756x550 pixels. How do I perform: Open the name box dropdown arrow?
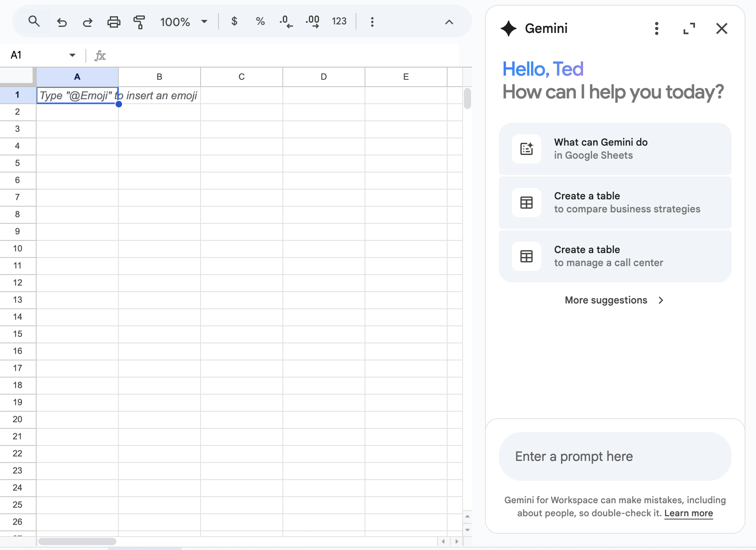[72, 55]
